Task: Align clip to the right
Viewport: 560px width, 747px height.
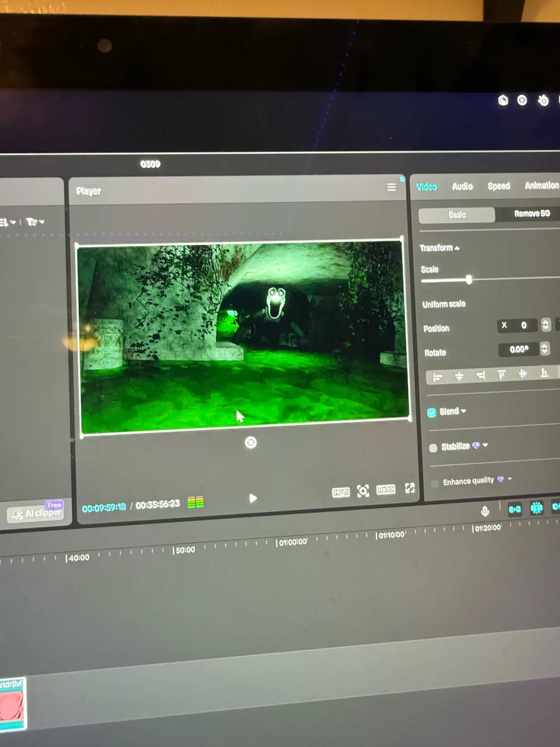Action: [x=480, y=375]
